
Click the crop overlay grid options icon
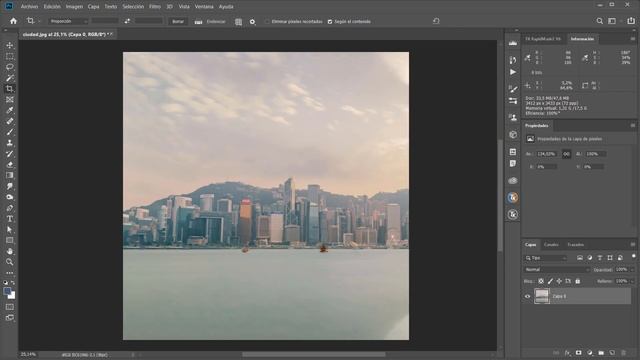pyautogui.click(x=238, y=22)
